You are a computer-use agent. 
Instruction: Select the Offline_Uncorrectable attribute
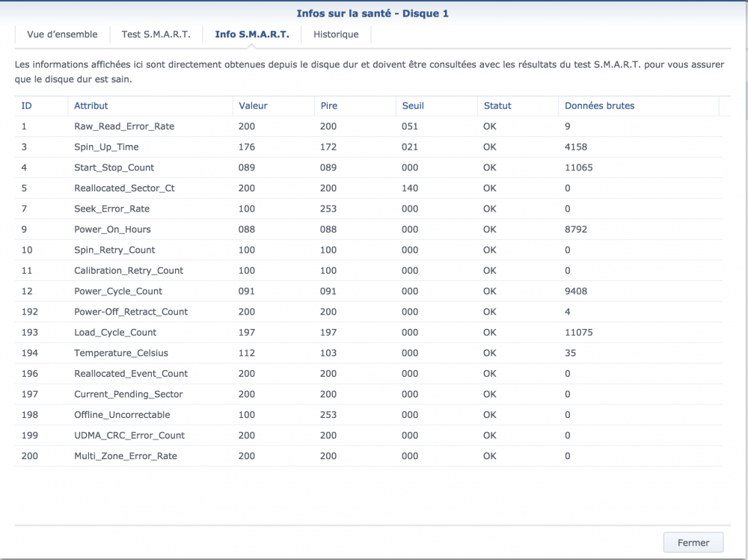[122, 414]
